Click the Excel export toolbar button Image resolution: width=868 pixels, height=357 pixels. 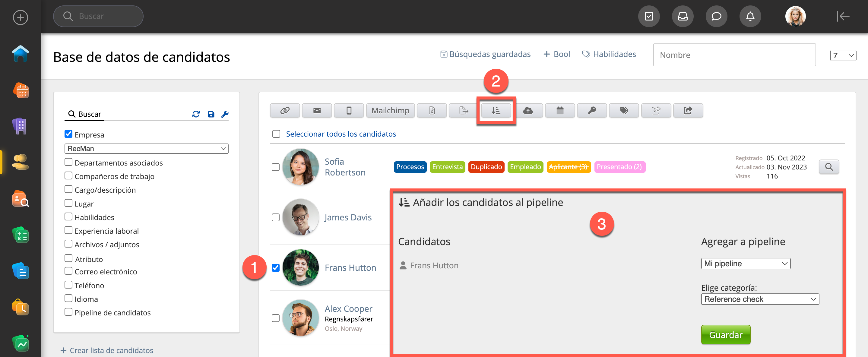(432, 110)
